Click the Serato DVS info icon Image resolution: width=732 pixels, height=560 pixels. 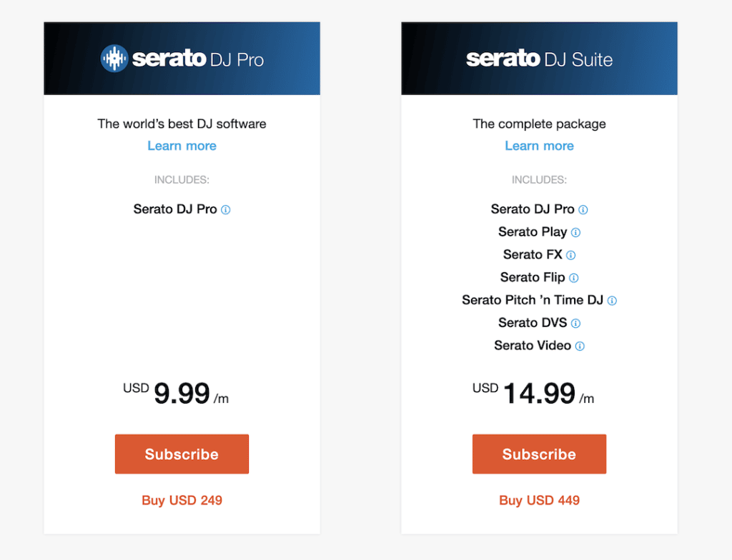(x=577, y=323)
